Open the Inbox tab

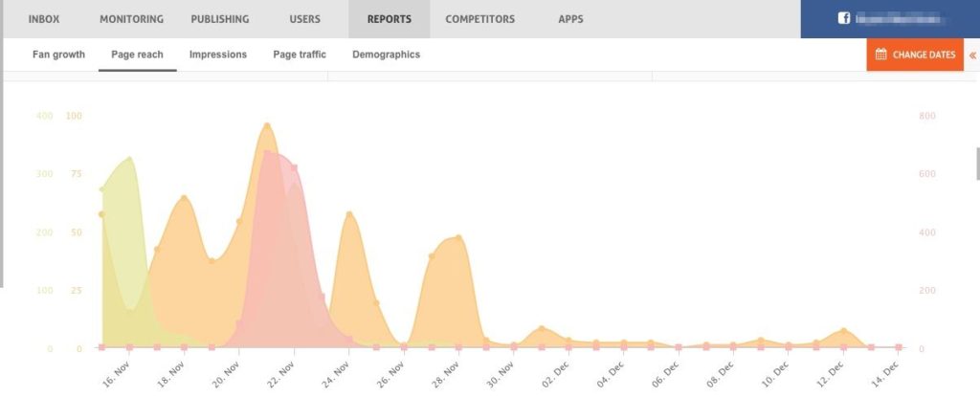coord(45,19)
